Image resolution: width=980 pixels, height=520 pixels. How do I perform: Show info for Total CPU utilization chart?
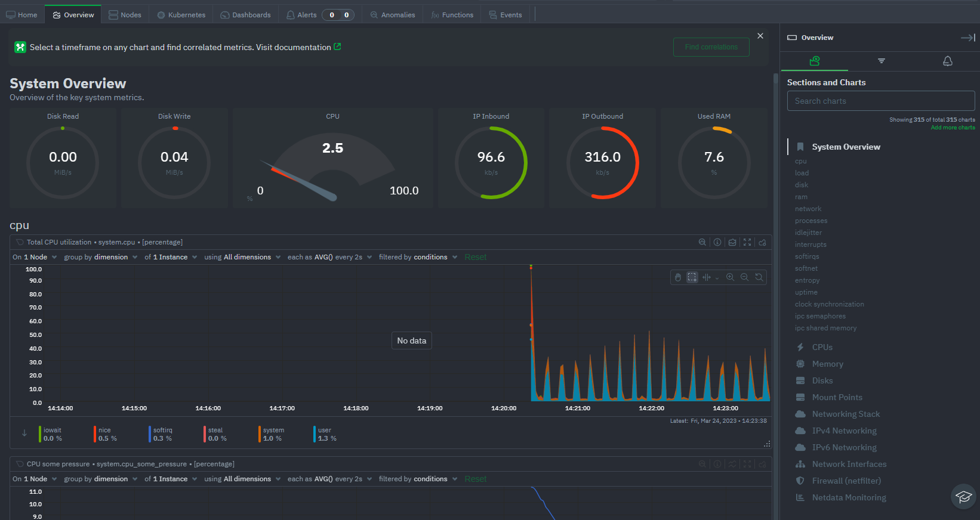[717, 242]
